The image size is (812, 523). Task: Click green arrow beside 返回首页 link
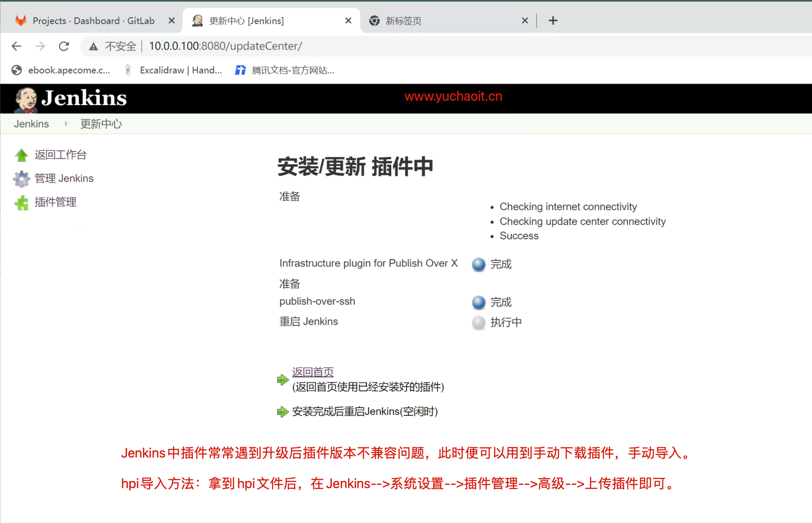point(283,379)
